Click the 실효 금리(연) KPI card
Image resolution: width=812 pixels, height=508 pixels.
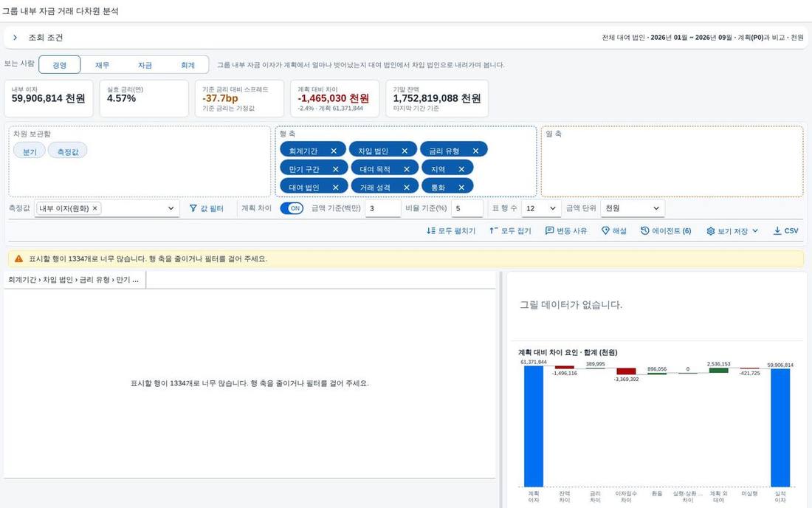tap(144, 98)
